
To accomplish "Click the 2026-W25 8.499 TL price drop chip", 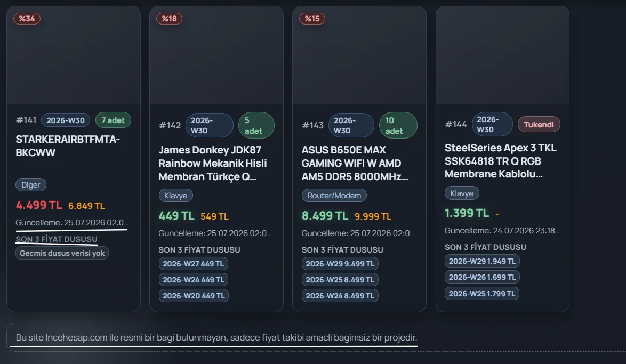I will 340,280.
